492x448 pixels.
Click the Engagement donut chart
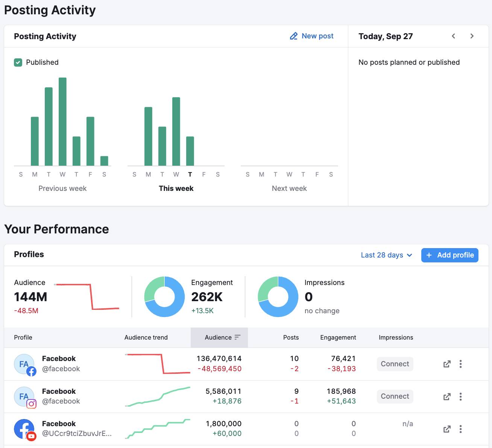tap(164, 297)
